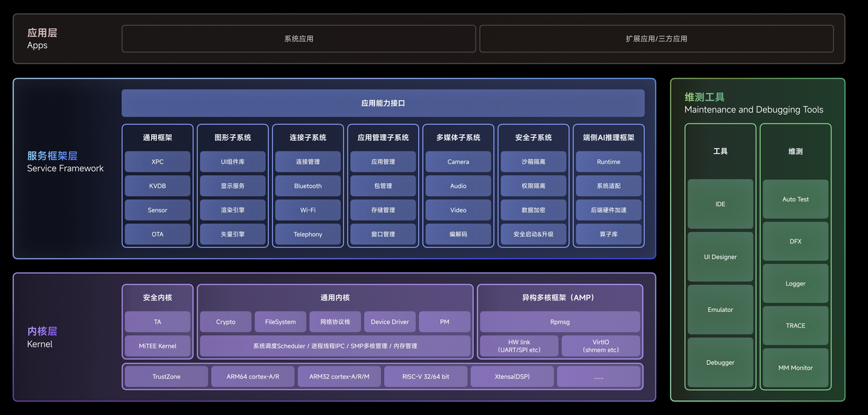The height and width of the screenshot is (415, 868).
Task: Expand the 通用内核 section
Action: (x=334, y=297)
